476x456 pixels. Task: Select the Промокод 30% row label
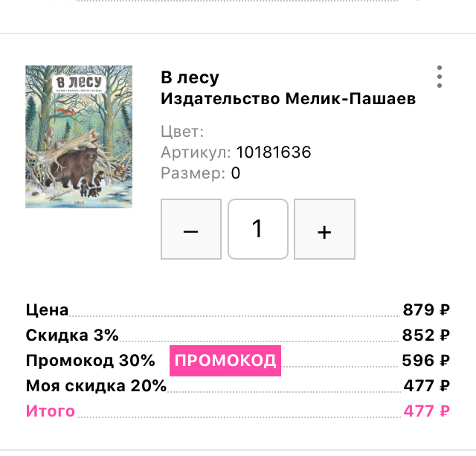(x=90, y=361)
